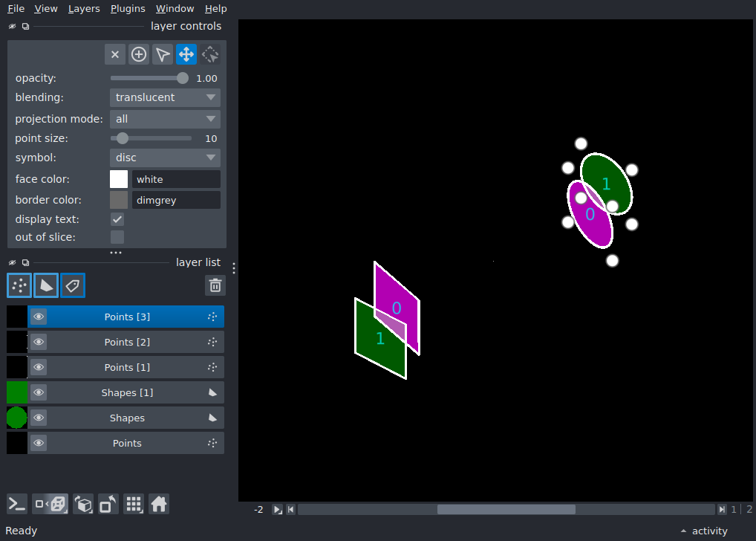Open the border color swatch picker

[x=119, y=200]
